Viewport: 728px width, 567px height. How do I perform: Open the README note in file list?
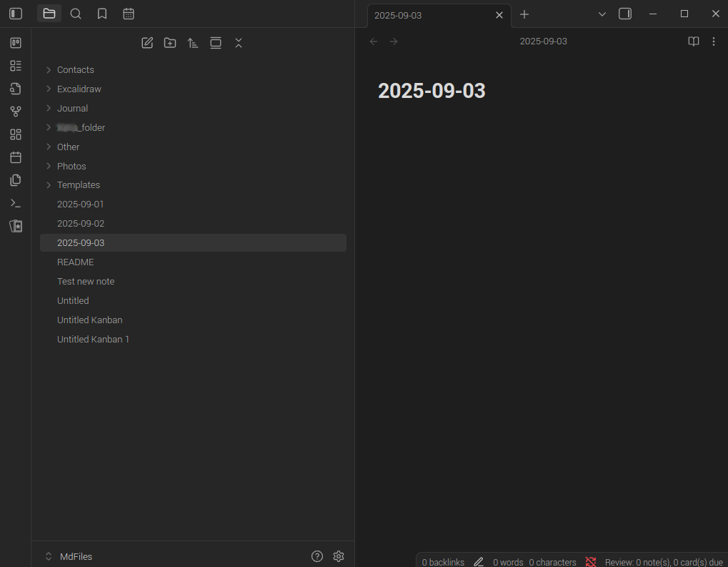(76, 262)
